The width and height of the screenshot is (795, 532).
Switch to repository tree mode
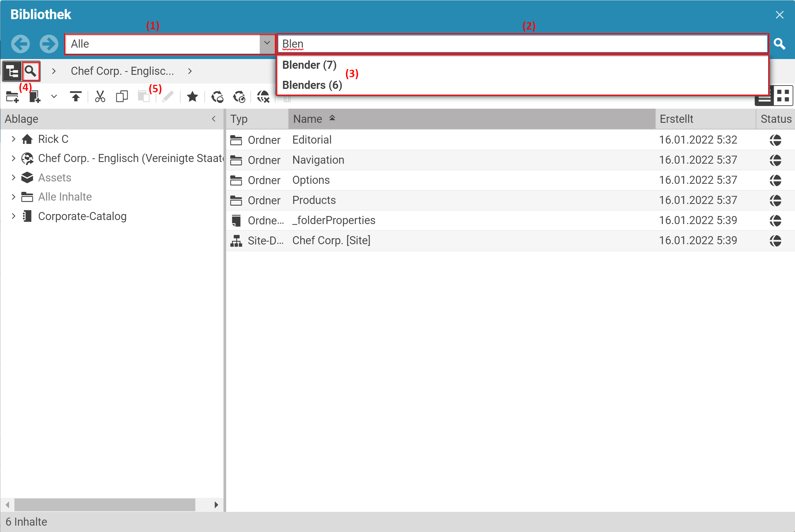click(12, 71)
